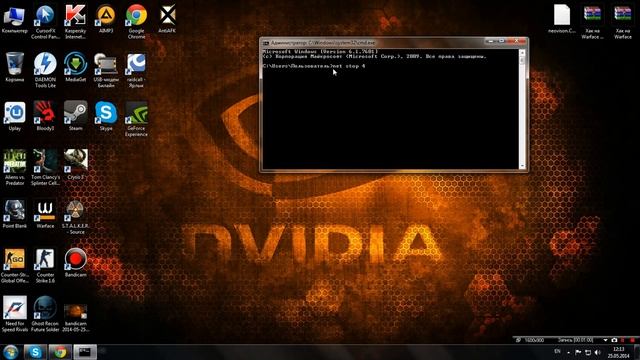The height and width of the screenshot is (360, 640).
Task: Click the net stop command line
Action: coord(314,66)
